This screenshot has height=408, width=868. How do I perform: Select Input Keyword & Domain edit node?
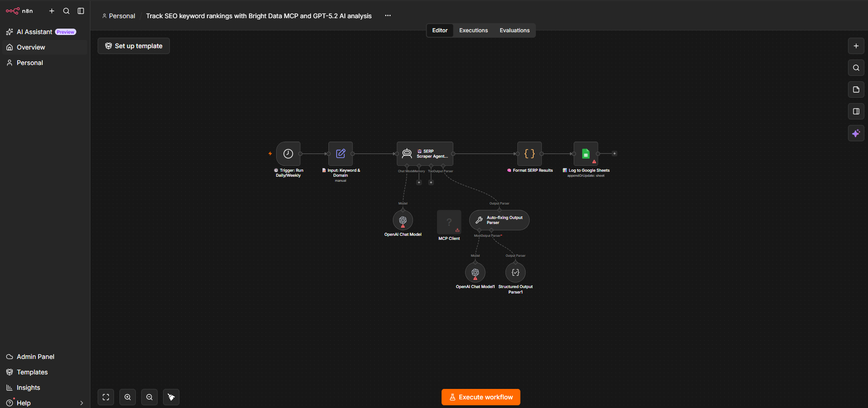click(x=341, y=154)
